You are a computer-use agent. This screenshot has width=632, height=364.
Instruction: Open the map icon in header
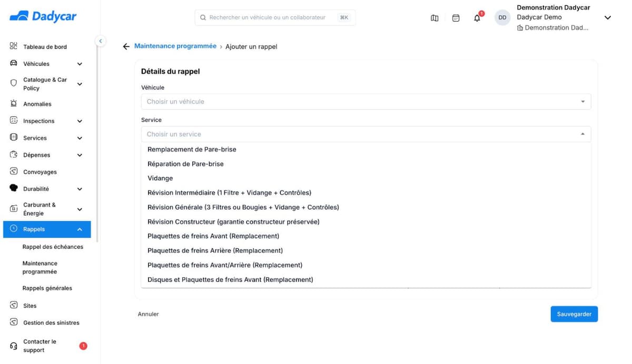click(x=434, y=18)
